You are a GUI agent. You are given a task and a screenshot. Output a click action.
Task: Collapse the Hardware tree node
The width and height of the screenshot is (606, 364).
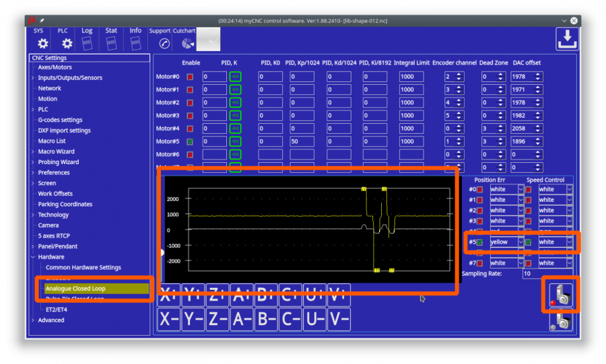32,257
